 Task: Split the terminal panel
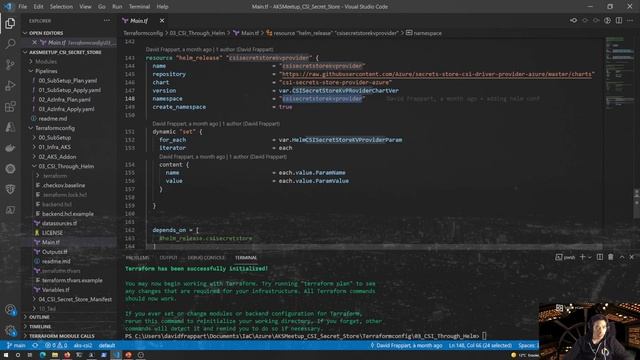(600, 257)
